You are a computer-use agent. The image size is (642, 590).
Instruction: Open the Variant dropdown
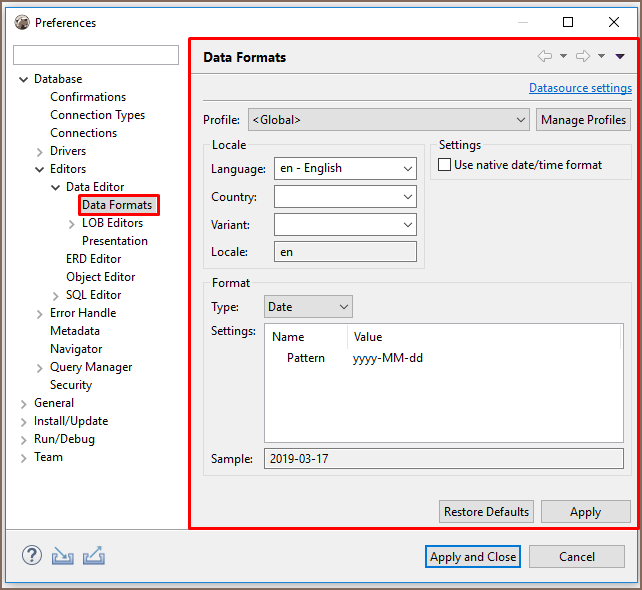[345, 224]
